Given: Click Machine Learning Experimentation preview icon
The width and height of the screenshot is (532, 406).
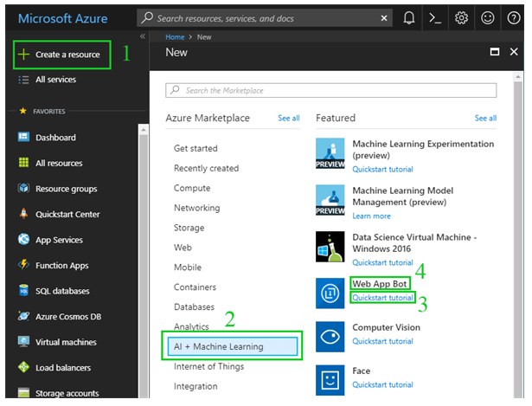Looking at the screenshot, I should tap(330, 153).
